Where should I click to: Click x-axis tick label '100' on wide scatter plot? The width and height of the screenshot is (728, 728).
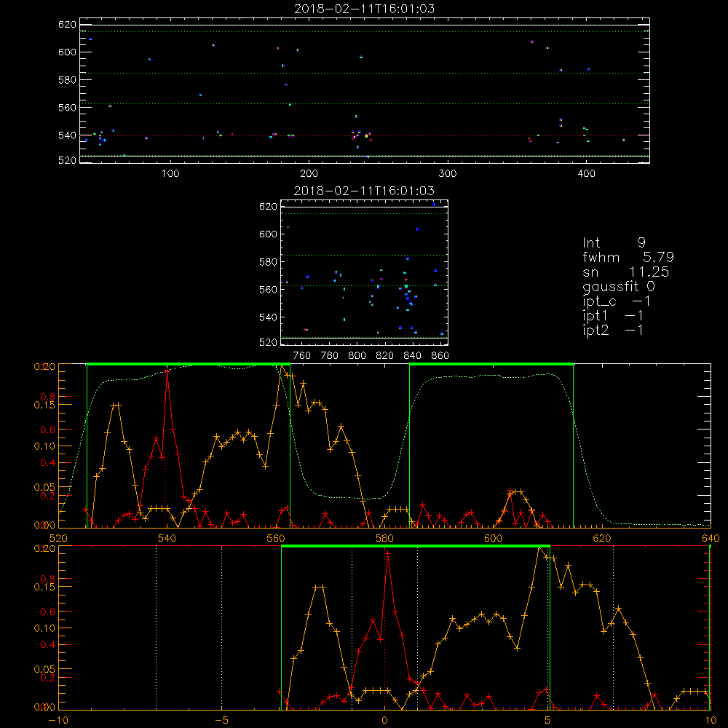pyautogui.click(x=170, y=174)
